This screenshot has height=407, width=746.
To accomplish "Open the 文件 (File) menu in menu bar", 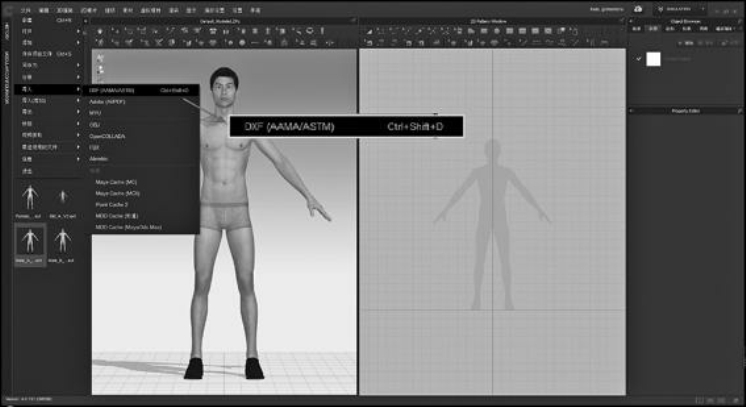I will click(25, 8).
